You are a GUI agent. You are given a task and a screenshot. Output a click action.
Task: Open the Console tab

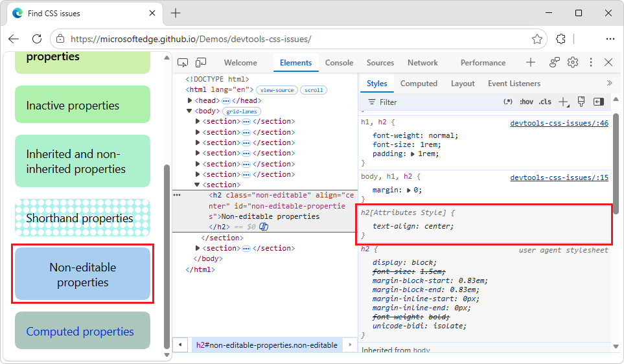[339, 63]
